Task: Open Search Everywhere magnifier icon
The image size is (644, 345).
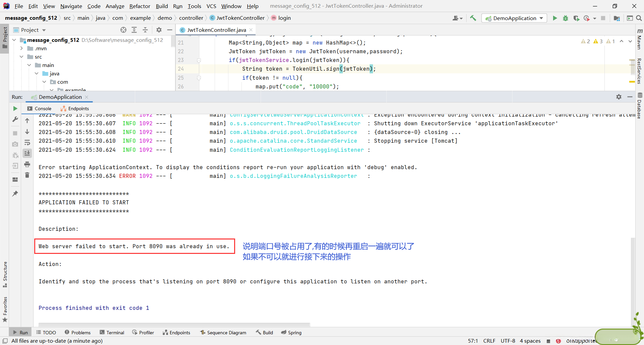Action: [639, 18]
